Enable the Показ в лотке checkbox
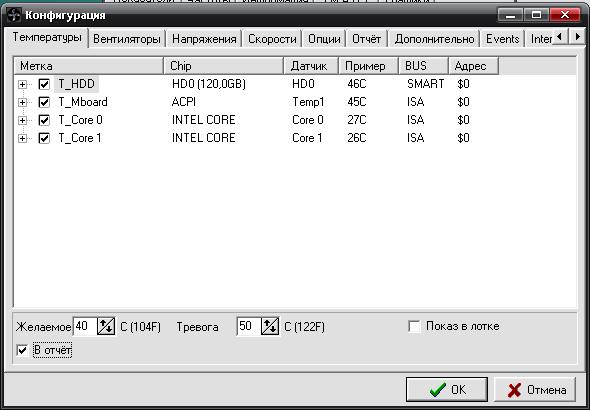 (x=414, y=326)
